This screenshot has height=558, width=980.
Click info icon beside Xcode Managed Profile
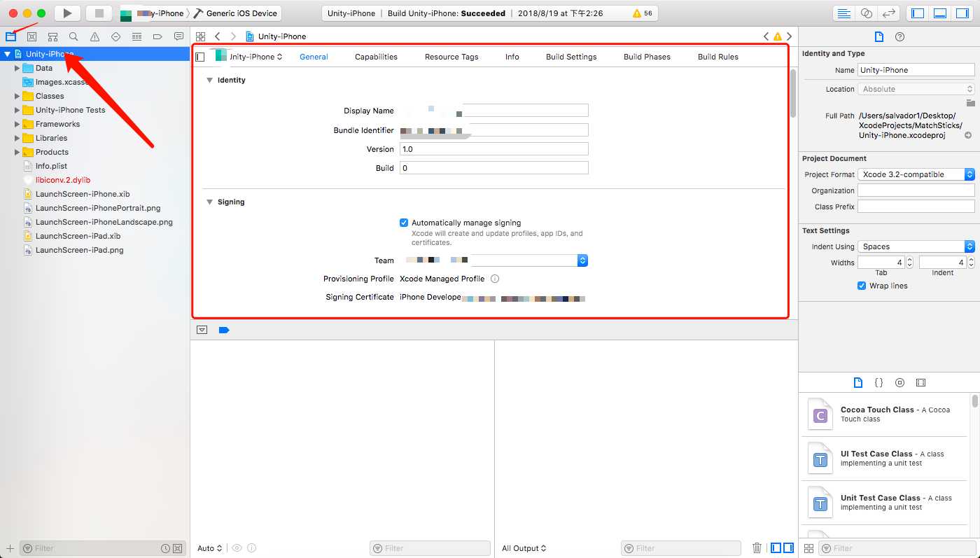(x=495, y=279)
